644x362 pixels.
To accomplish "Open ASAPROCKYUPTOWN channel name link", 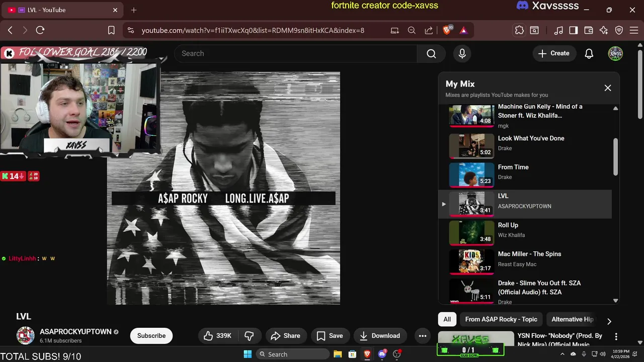I will click(x=75, y=332).
